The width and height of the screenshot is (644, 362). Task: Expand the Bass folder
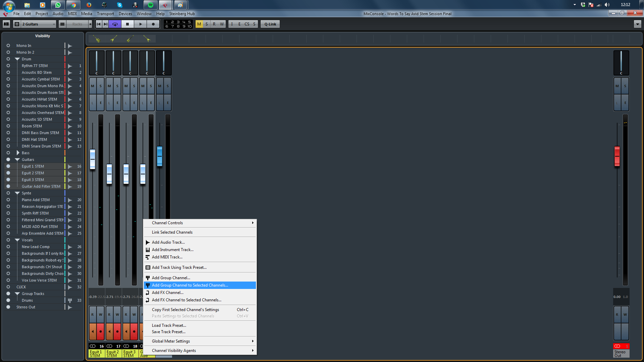[x=18, y=153]
